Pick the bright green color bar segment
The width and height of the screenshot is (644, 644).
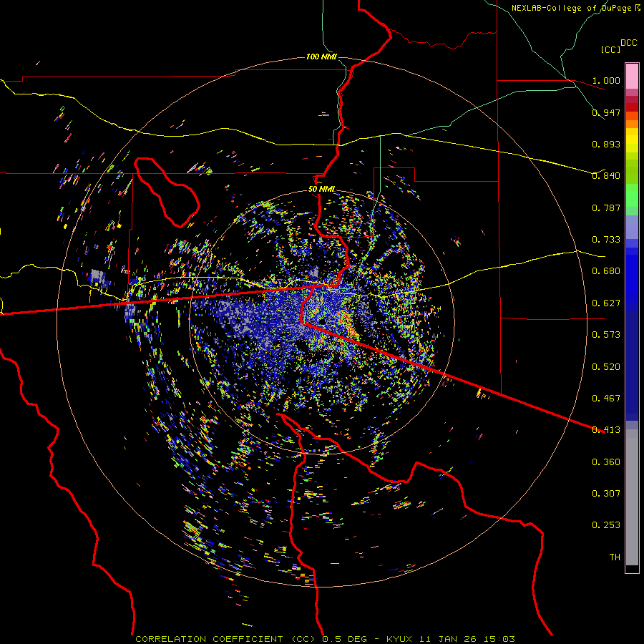click(x=632, y=195)
